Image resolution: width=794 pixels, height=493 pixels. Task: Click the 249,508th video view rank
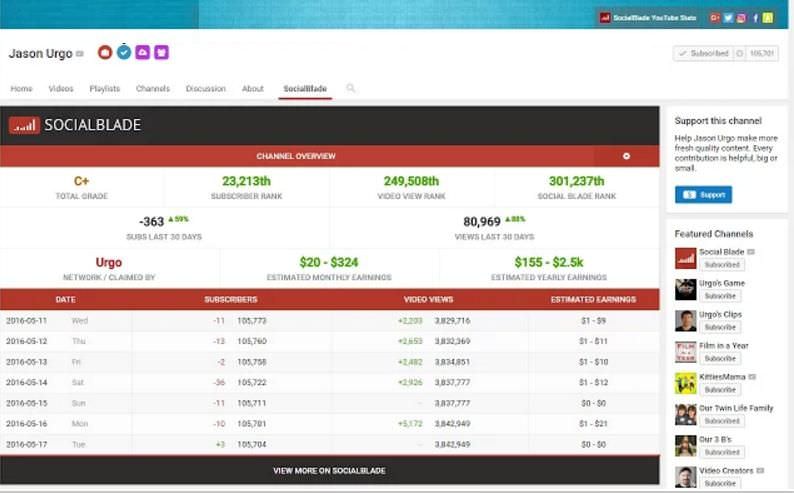point(411,181)
